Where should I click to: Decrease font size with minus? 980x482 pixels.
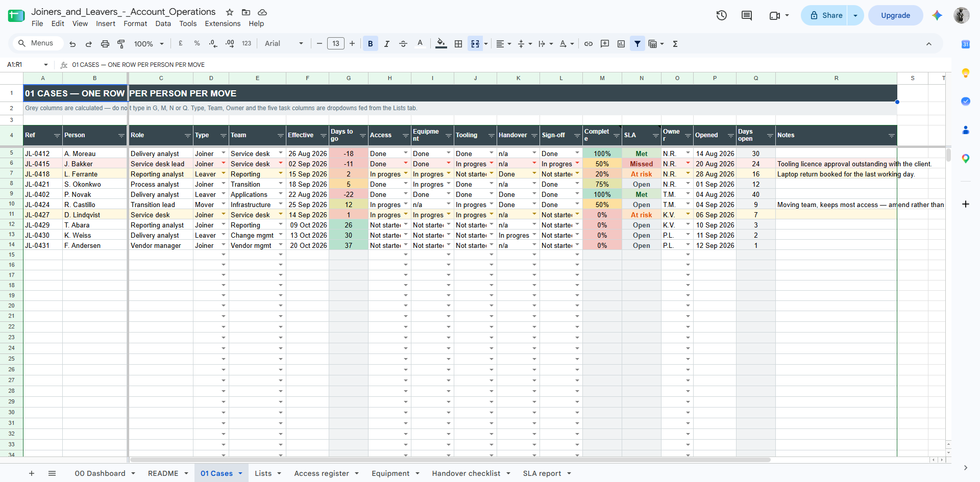(320, 44)
